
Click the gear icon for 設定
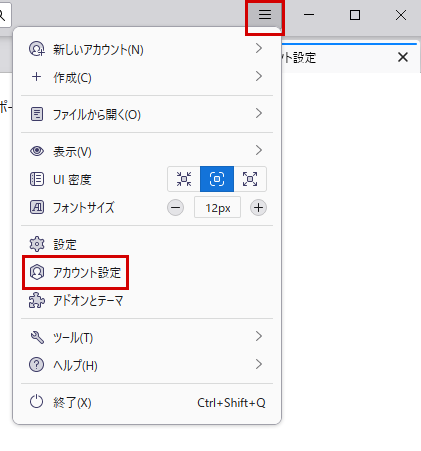coord(37,244)
